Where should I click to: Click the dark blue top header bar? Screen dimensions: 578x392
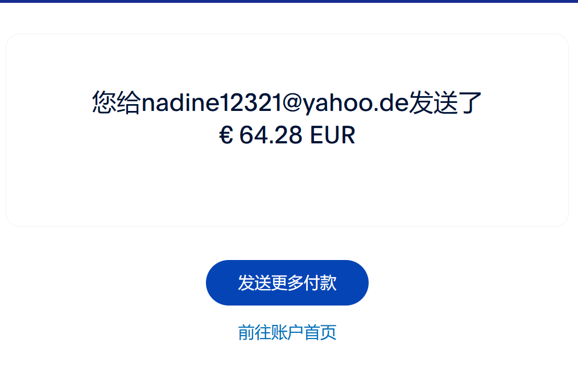click(289, 1)
